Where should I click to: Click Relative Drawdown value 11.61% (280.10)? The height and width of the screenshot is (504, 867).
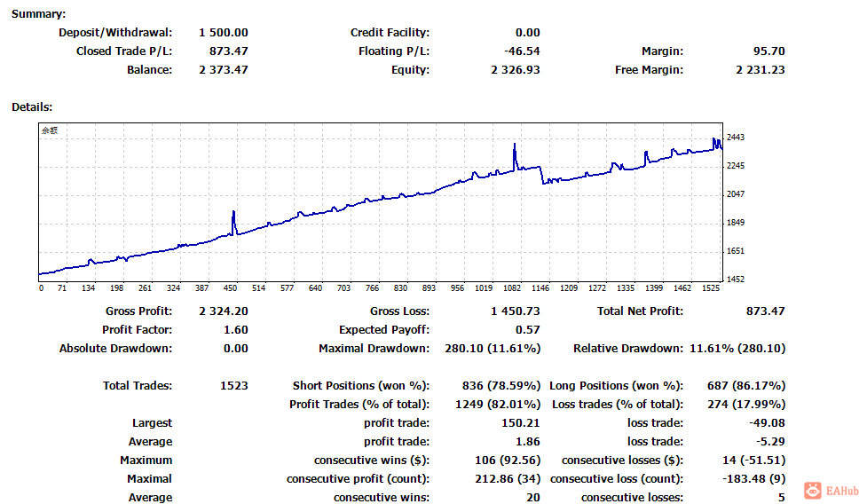(x=737, y=349)
